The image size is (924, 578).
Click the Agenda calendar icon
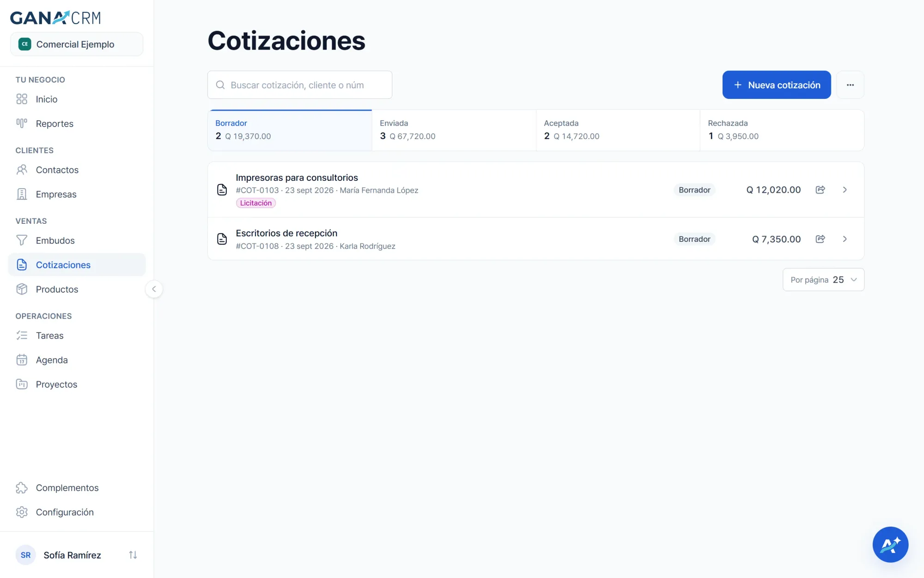pyautogui.click(x=22, y=360)
